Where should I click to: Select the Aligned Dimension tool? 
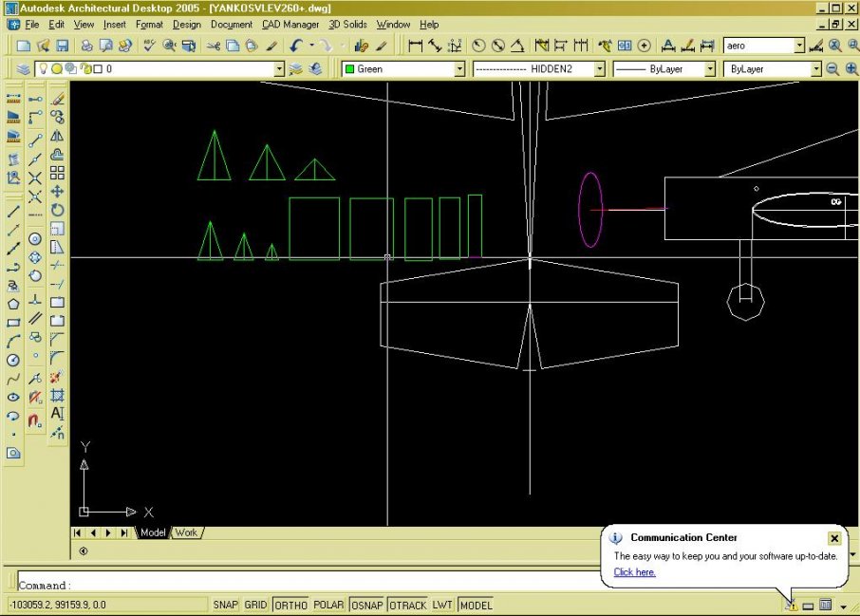click(x=435, y=46)
